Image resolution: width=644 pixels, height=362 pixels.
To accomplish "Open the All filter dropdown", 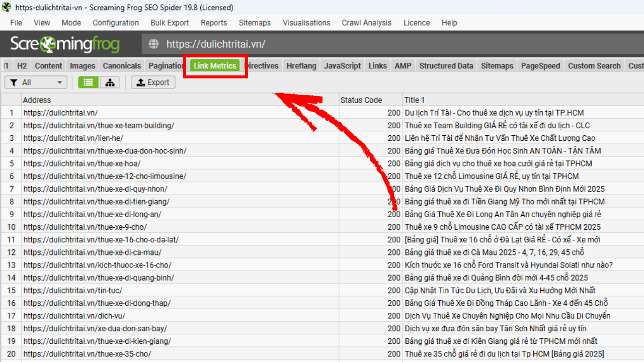I will point(35,82).
